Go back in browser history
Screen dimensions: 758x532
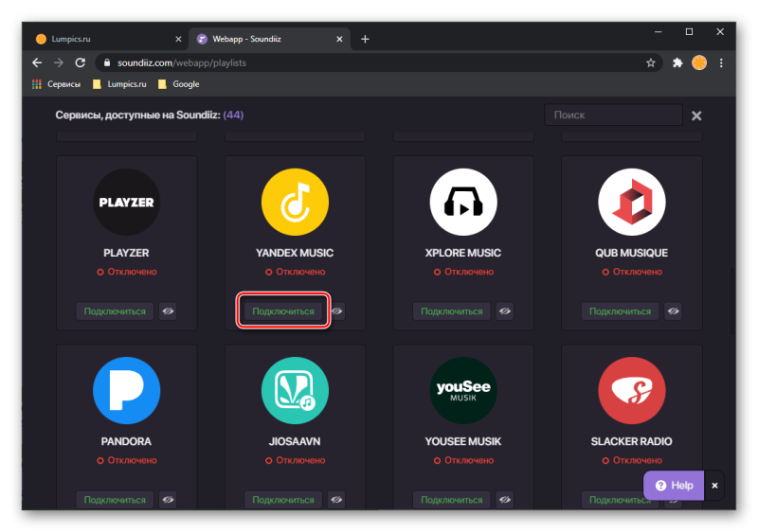coord(37,62)
